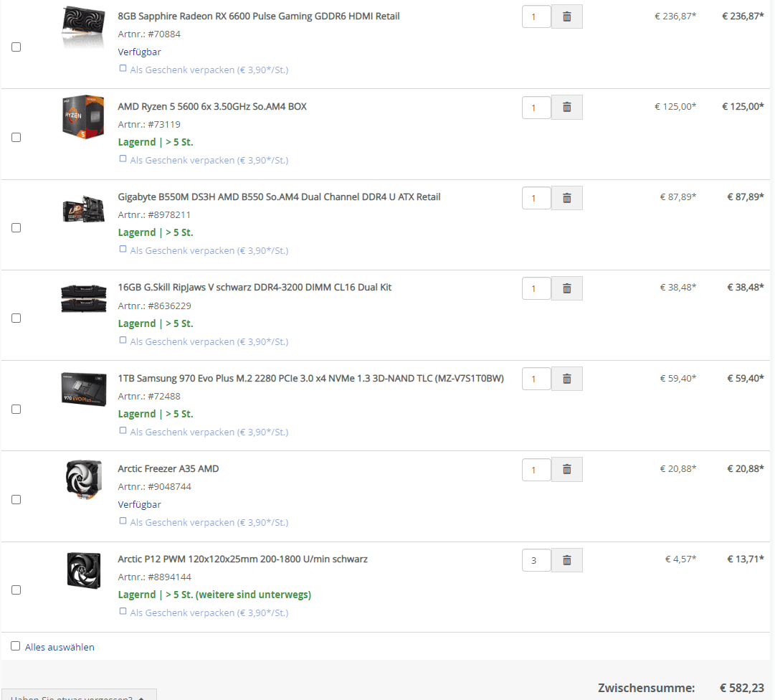Expand the Haben Sie etwas vergessen panel

(79, 696)
